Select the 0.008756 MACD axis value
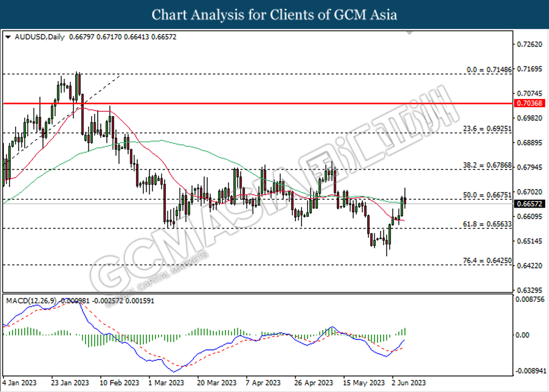 530,299
